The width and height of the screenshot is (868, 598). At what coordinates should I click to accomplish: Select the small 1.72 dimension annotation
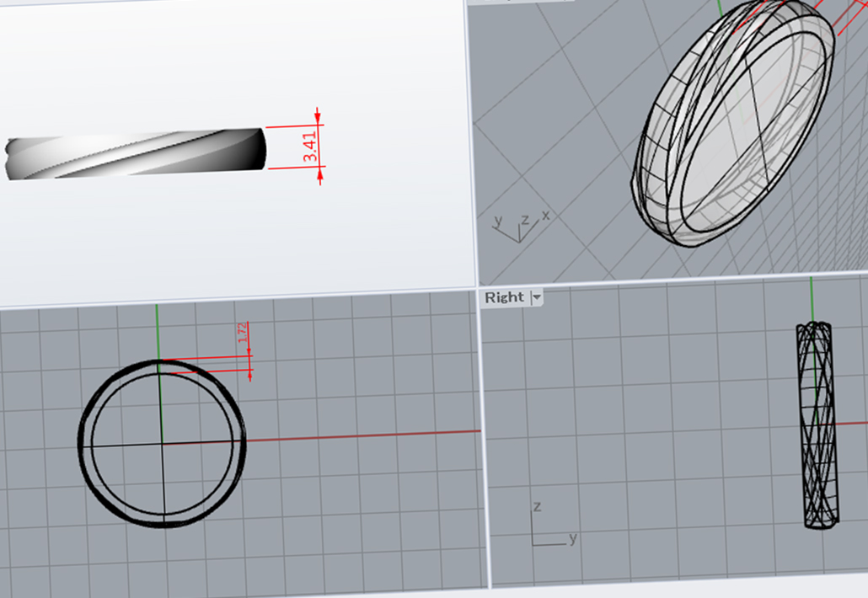coord(244,334)
